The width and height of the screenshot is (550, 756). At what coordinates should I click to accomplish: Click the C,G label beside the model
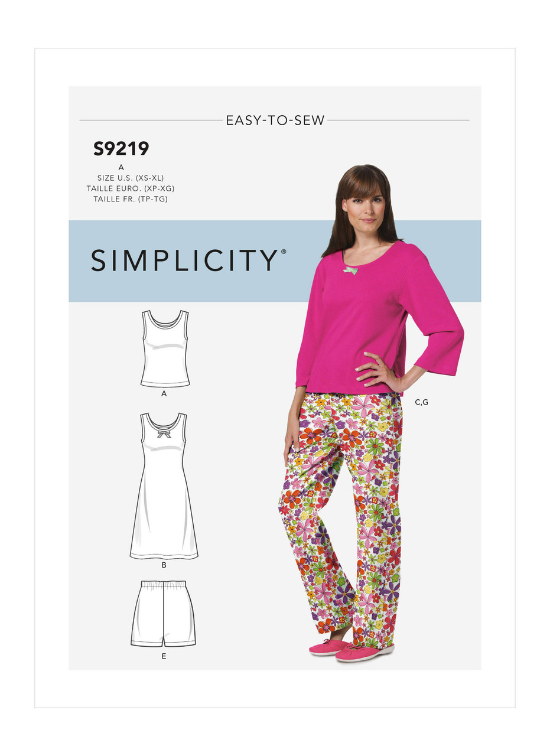pos(421,402)
